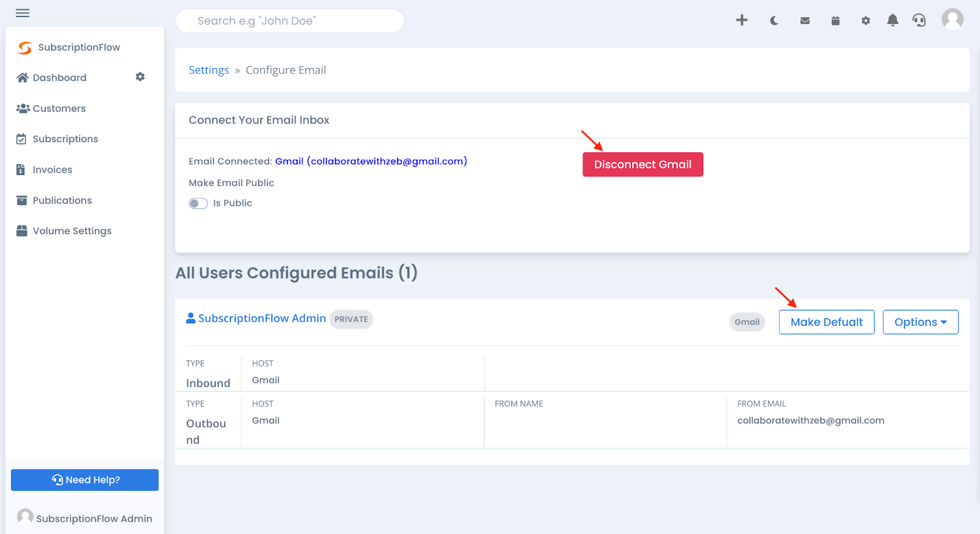The width and height of the screenshot is (980, 534).
Task: Click the PRIVATE badge
Action: pyautogui.click(x=351, y=319)
